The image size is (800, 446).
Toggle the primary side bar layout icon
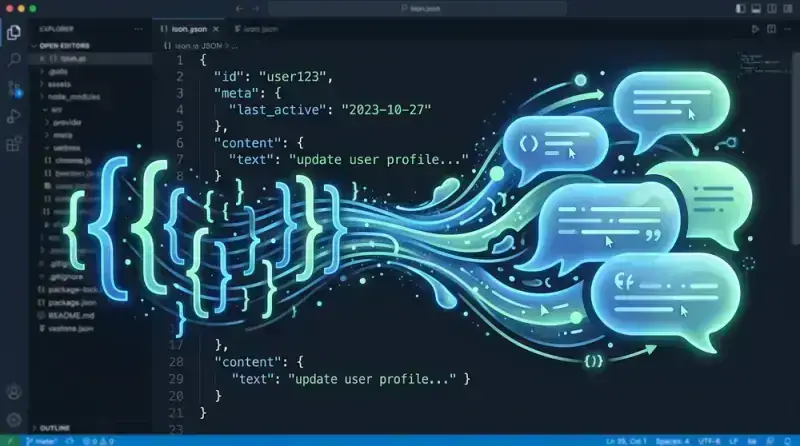740,9
